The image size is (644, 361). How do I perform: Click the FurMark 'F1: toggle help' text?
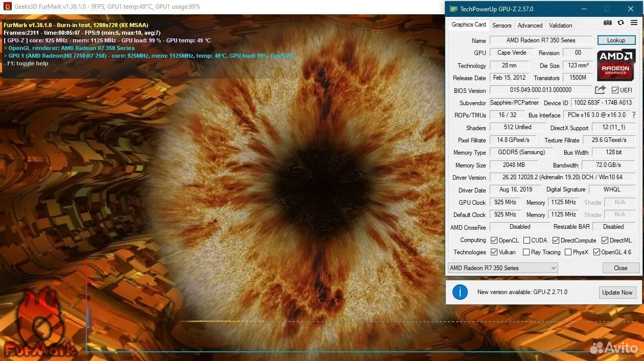pos(26,63)
